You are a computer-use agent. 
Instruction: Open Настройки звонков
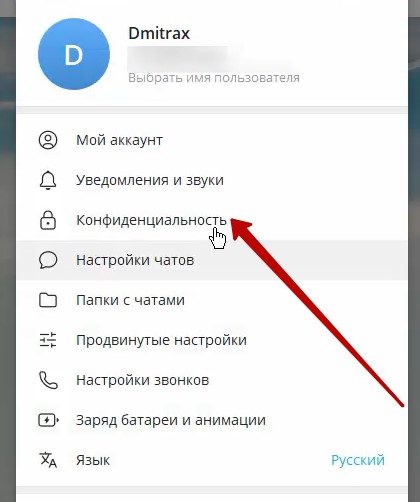[x=212, y=380]
